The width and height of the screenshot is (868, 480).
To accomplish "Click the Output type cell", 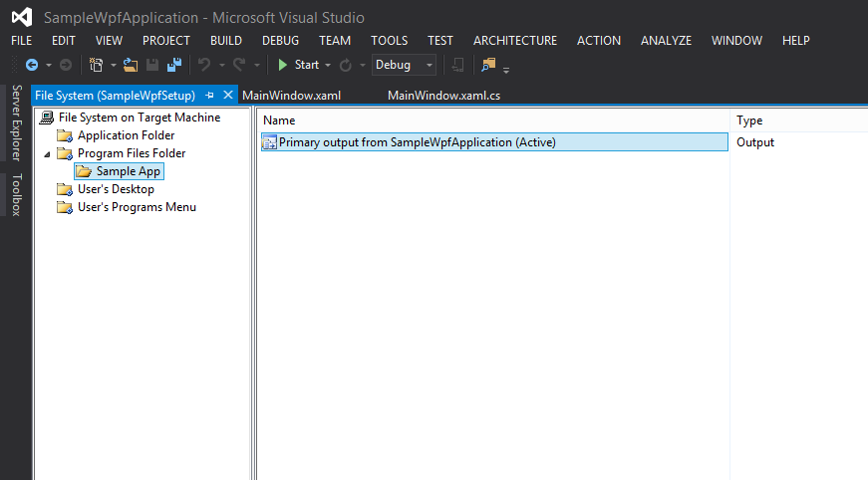I will click(755, 142).
